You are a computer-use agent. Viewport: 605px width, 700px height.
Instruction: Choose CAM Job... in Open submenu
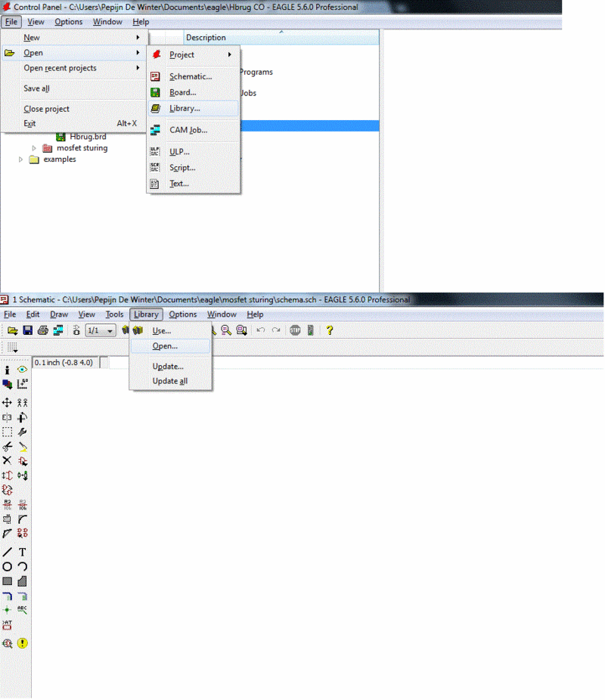[194, 130]
